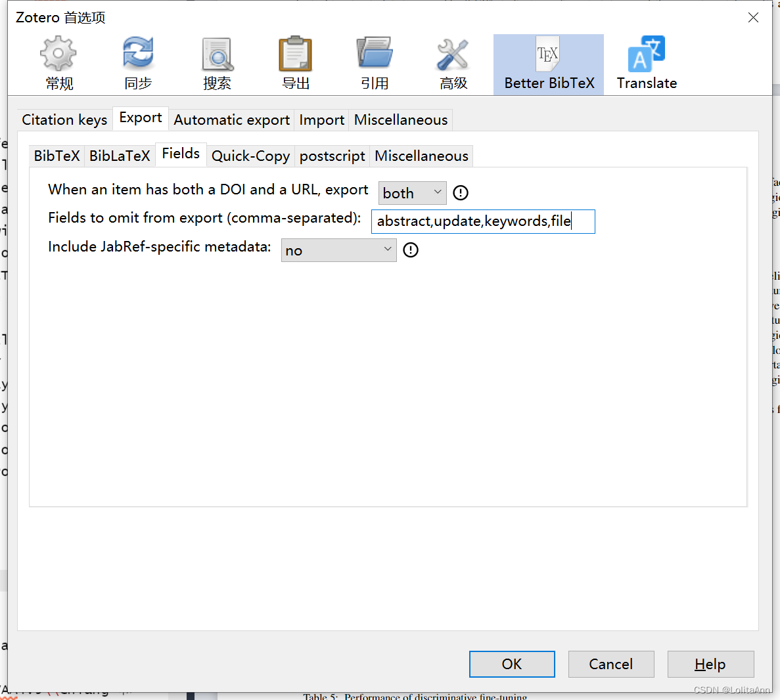The height and width of the screenshot is (700, 780).
Task: Select the Fields sub-tab
Action: click(181, 154)
